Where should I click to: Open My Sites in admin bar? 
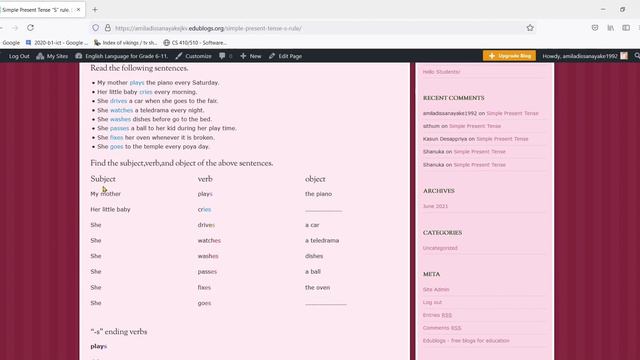click(x=52, y=56)
